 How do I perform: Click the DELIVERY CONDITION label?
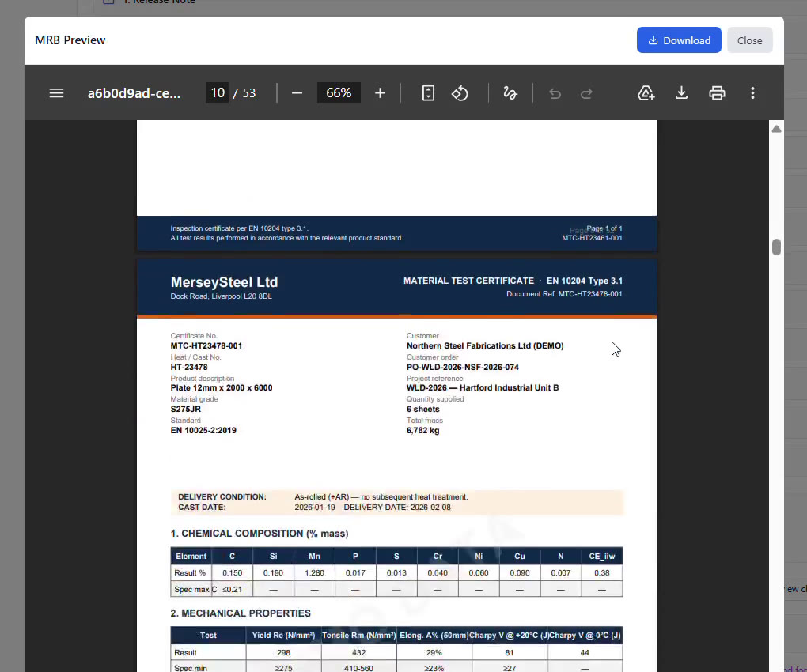(222, 497)
